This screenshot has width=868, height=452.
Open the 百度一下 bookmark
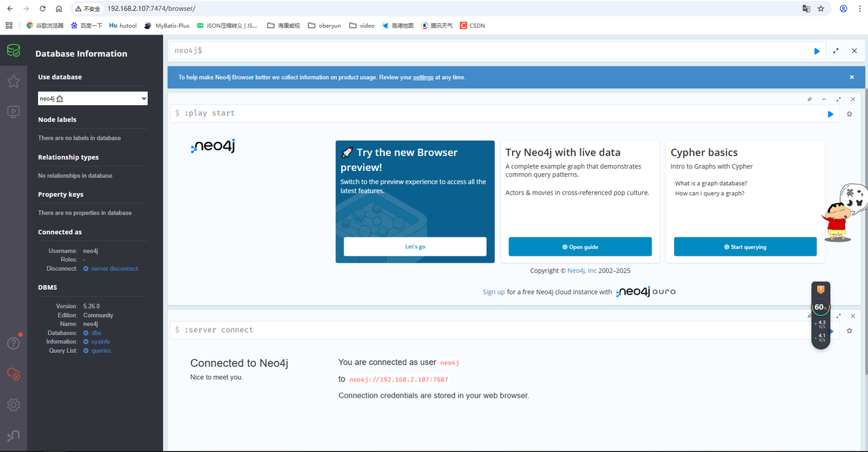pos(87,25)
